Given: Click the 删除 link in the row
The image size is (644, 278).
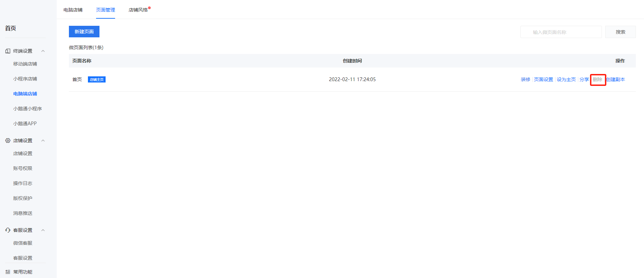Looking at the screenshot, I should [x=597, y=79].
